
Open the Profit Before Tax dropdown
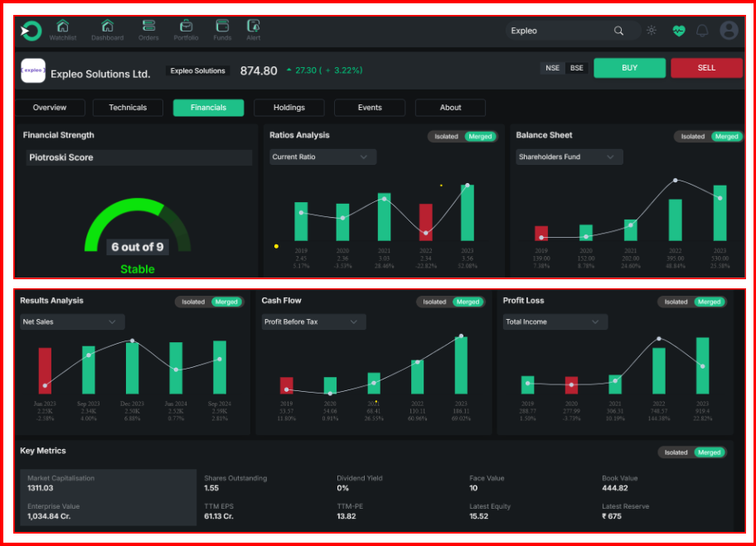click(314, 322)
